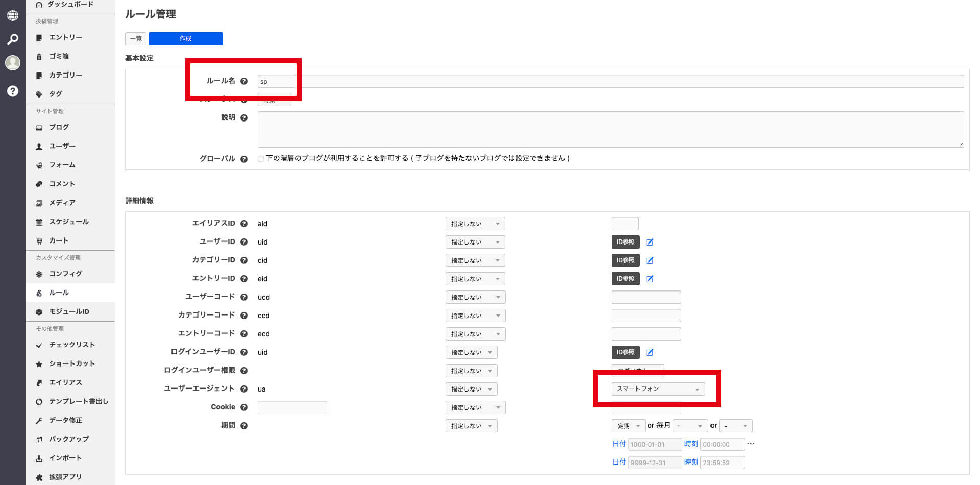This screenshot has height=485, width=980.
Task: Click the 説明 description text area
Action: click(610, 130)
